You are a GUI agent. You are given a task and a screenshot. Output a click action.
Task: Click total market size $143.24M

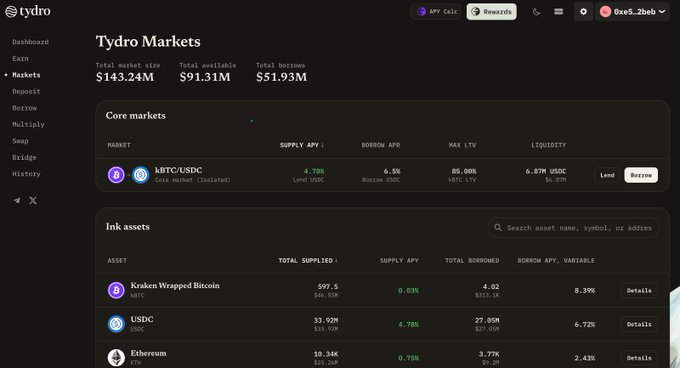pos(125,77)
